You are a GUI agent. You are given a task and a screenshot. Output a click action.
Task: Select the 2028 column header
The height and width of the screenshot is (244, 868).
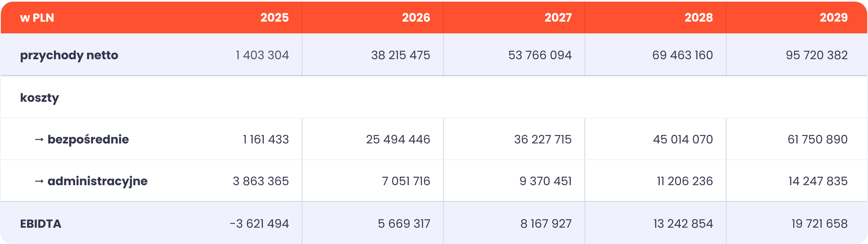tap(699, 18)
